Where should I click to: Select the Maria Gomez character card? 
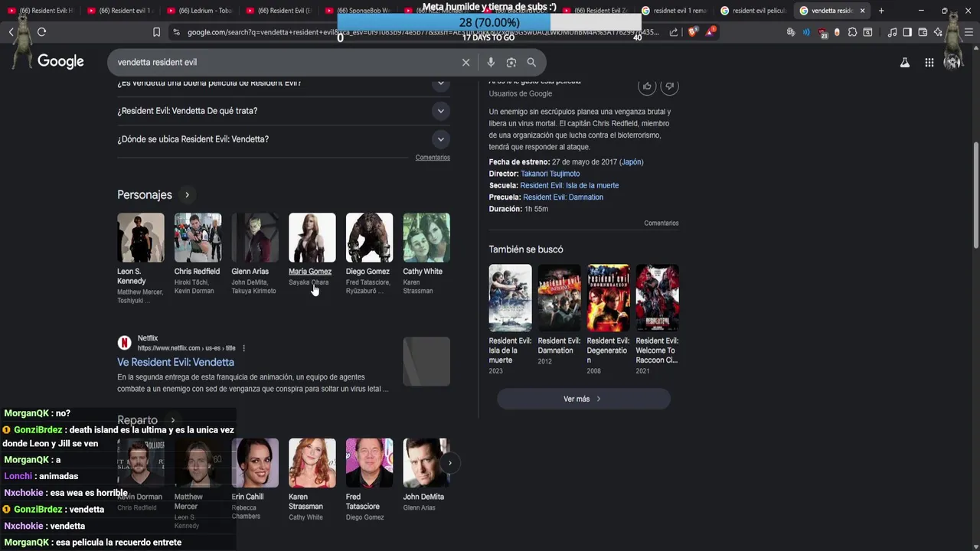[x=312, y=250]
